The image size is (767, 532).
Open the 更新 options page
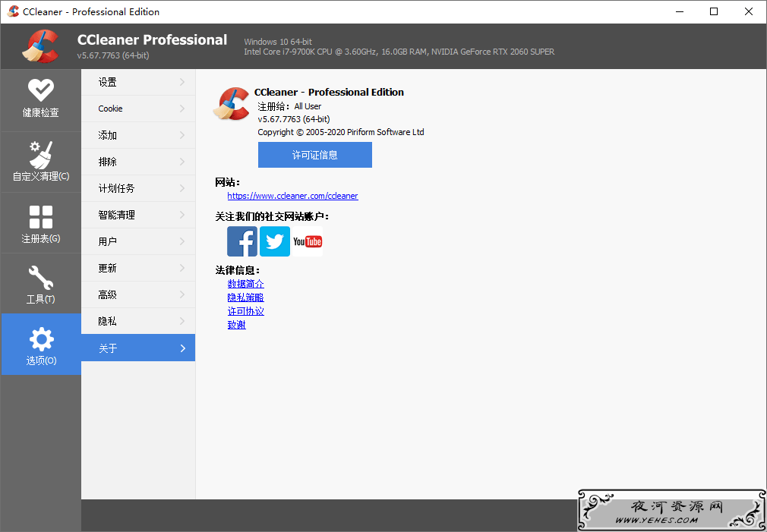[138, 268]
